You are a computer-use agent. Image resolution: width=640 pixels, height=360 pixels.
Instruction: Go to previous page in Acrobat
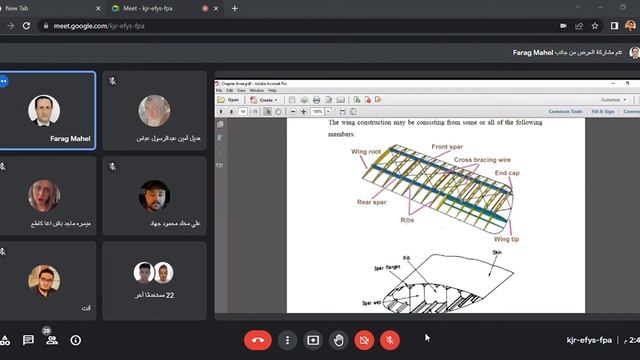coord(221,111)
